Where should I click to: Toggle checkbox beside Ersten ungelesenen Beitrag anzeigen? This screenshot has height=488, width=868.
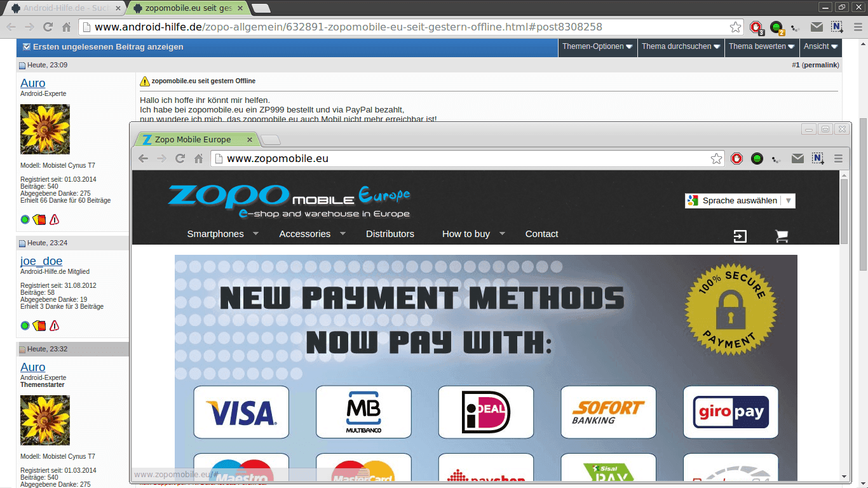(27, 46)
